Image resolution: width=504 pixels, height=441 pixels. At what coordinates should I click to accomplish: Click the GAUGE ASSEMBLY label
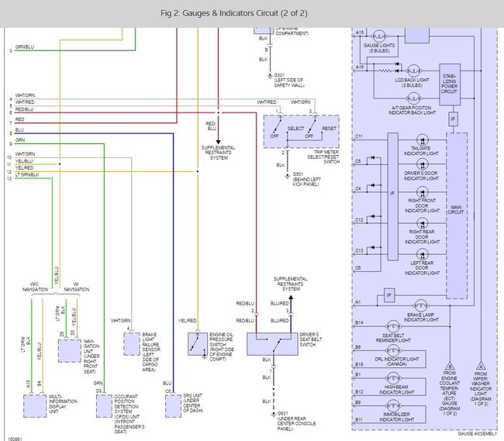coord(478,433)
